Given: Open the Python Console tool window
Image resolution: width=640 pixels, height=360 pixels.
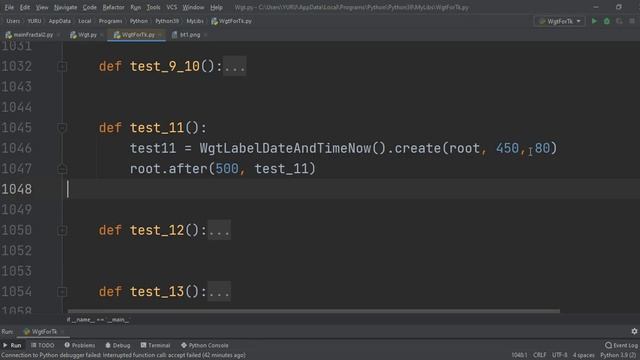Looking at the screenshot, I should 204,345.
